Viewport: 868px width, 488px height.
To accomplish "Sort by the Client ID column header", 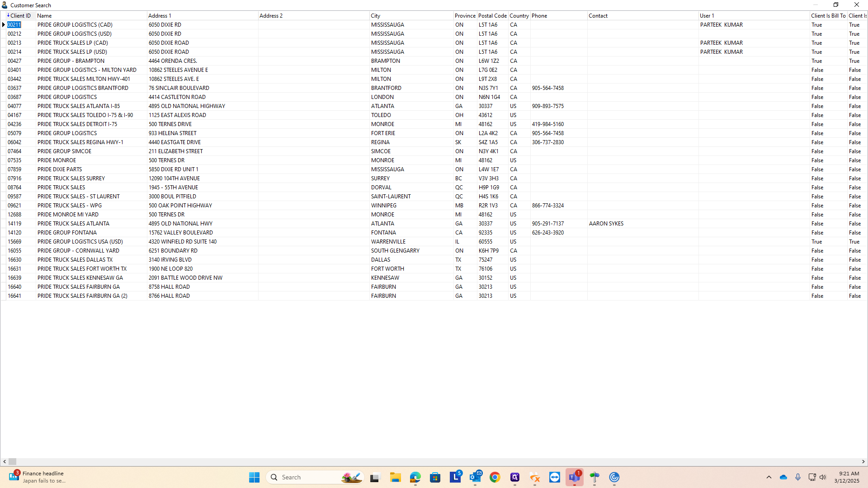I will pos(20,15).
